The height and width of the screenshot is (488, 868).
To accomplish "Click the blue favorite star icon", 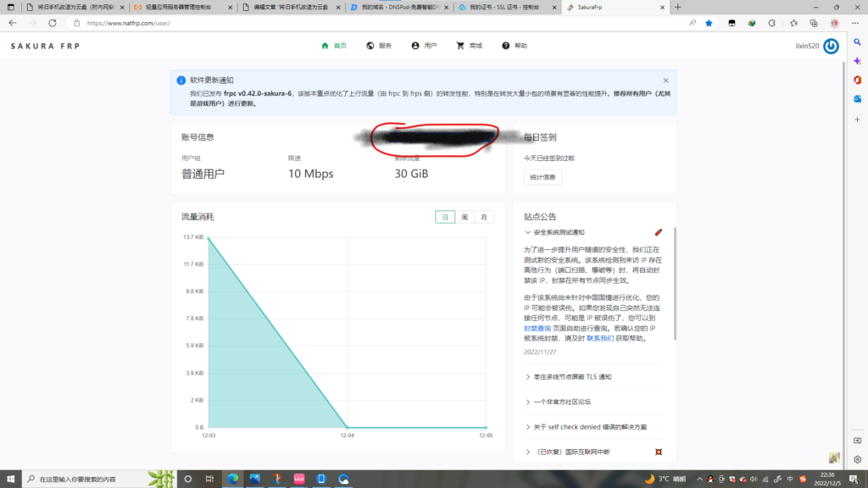I will click(709, 23).
